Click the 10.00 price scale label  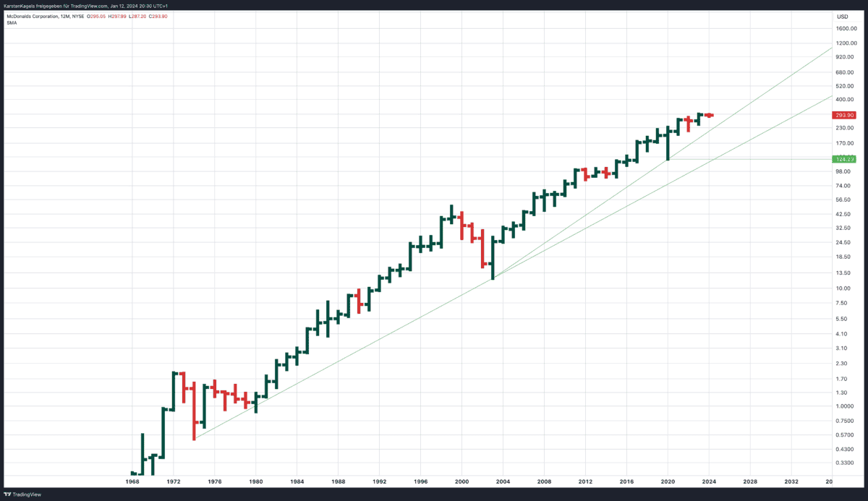tap(843, 288)
